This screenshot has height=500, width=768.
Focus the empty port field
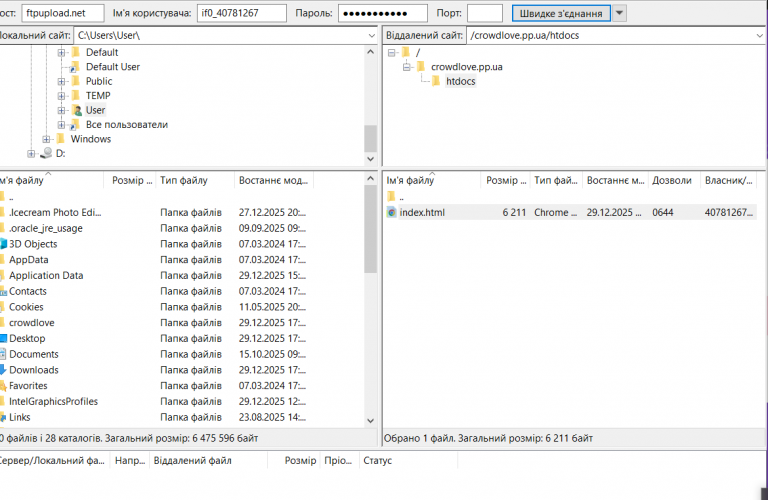pyautogui.click(x=485, y=13)
